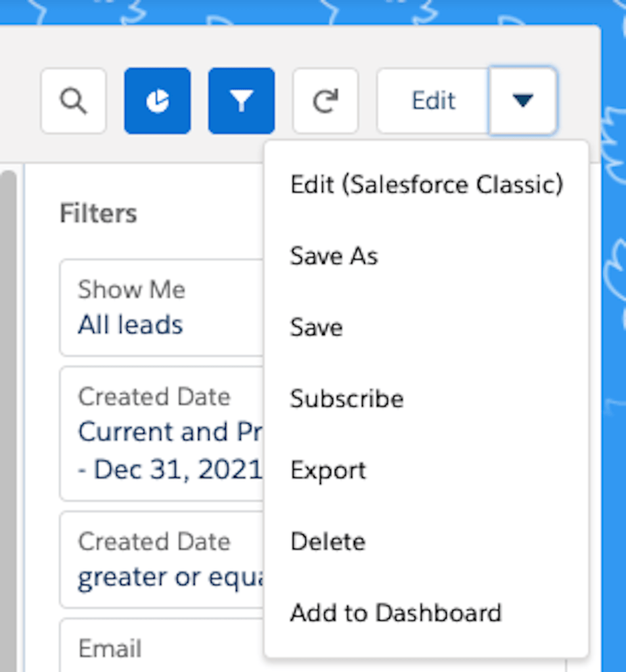Click the All leads filter value
The height and width of the screenshot is (672, 626).
click(x=131, y=325)
